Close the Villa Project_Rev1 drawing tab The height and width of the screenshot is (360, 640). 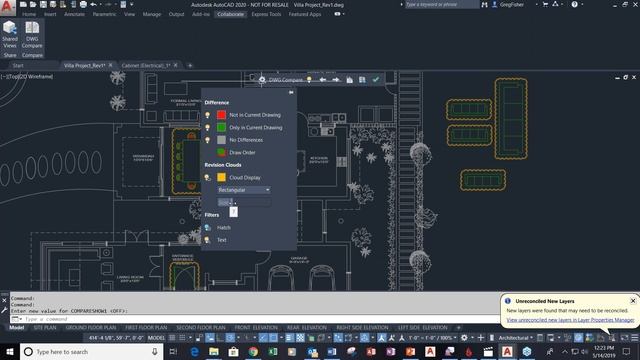[x=111, y=65]
